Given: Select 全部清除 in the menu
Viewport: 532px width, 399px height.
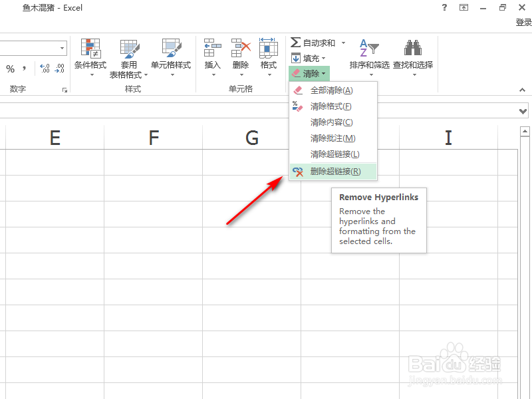Looking at the screenshot, I should click(332, 90).
